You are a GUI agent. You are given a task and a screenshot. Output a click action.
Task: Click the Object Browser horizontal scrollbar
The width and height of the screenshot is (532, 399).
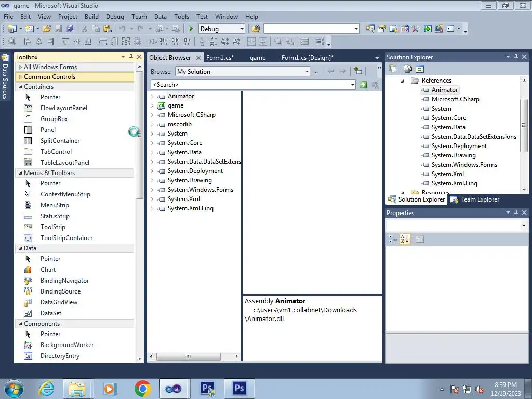coord(188,356)
